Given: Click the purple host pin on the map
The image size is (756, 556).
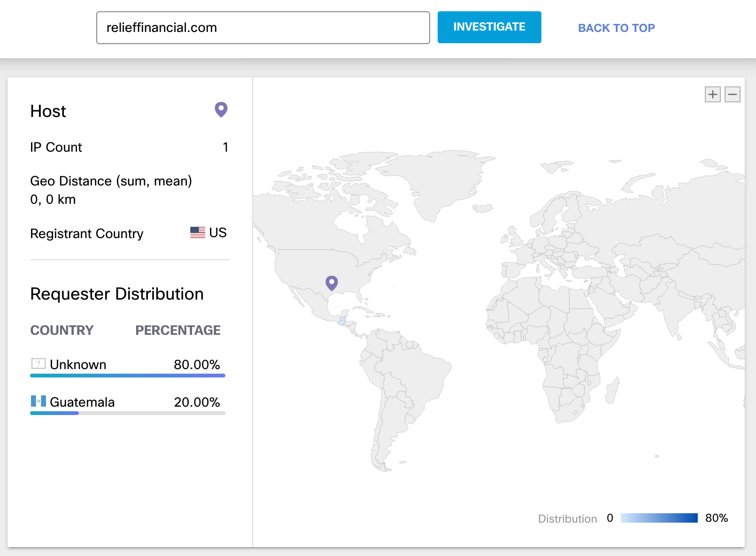Looking at the screenshot, I should (x=332, y=283).
